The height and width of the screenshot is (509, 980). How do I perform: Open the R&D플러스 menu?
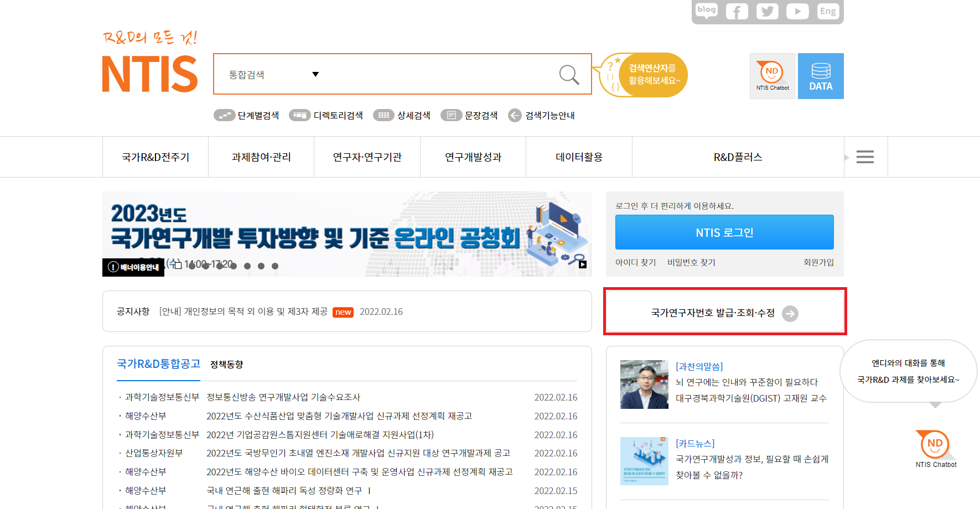(738, 157)
